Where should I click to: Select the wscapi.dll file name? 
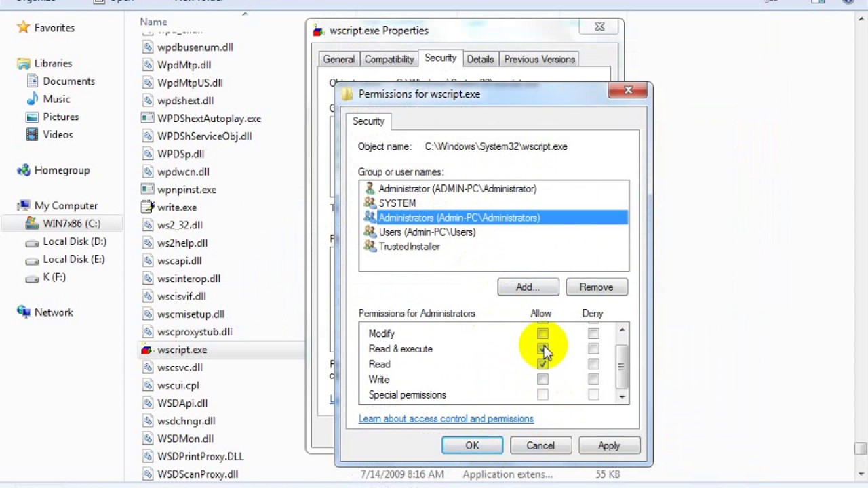(179, 260)
